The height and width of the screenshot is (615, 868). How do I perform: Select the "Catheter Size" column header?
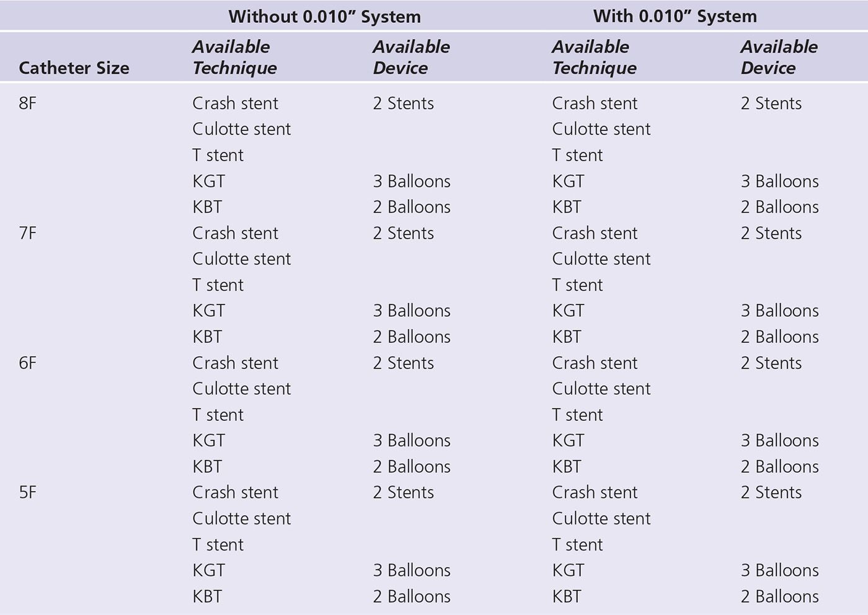click(74, 68)
